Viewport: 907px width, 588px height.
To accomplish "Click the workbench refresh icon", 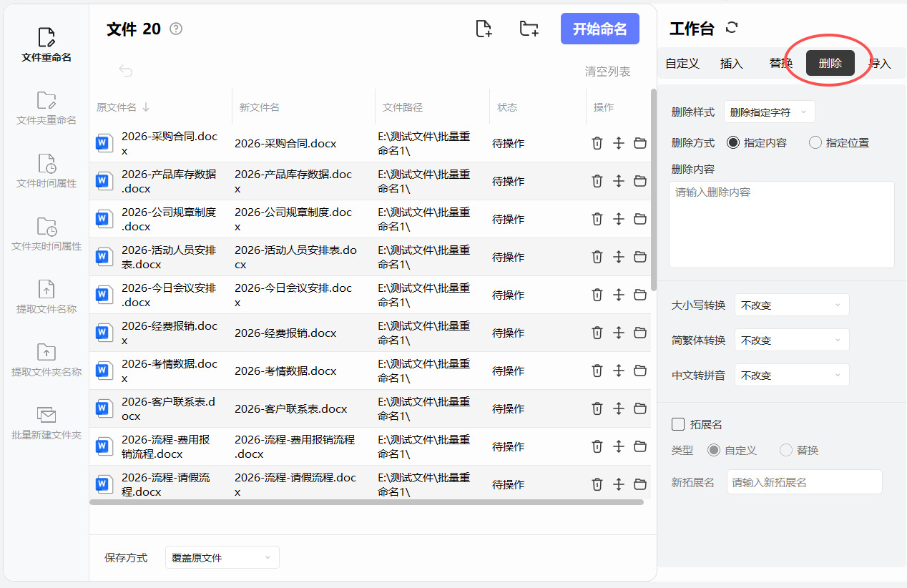I will pos(731,28).
